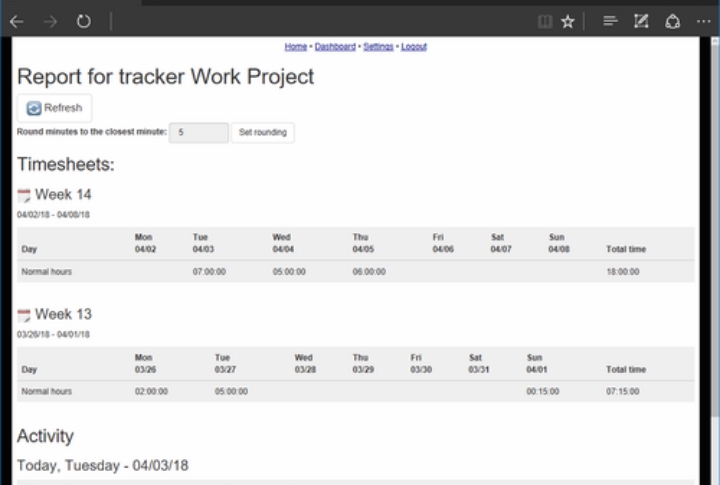Open reading view from the book icon
Viewport: 720px width, 485px height.
coord(544,21)
